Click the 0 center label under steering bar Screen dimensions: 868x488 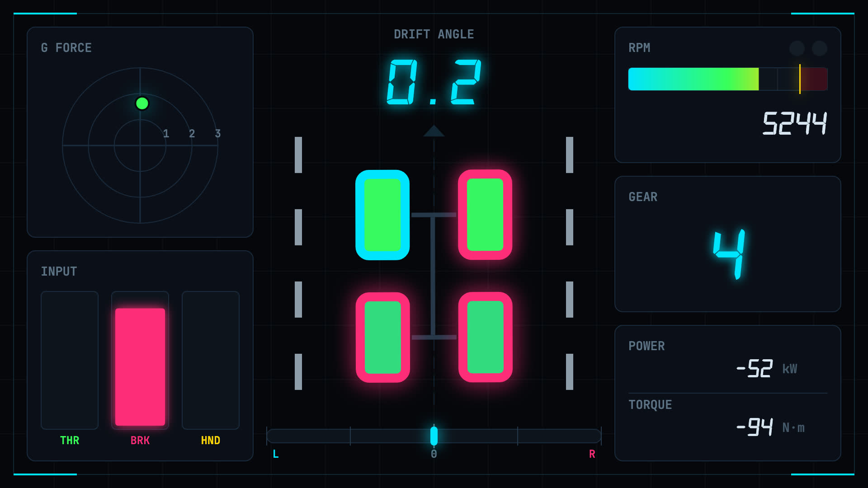[x=434, y=454]
